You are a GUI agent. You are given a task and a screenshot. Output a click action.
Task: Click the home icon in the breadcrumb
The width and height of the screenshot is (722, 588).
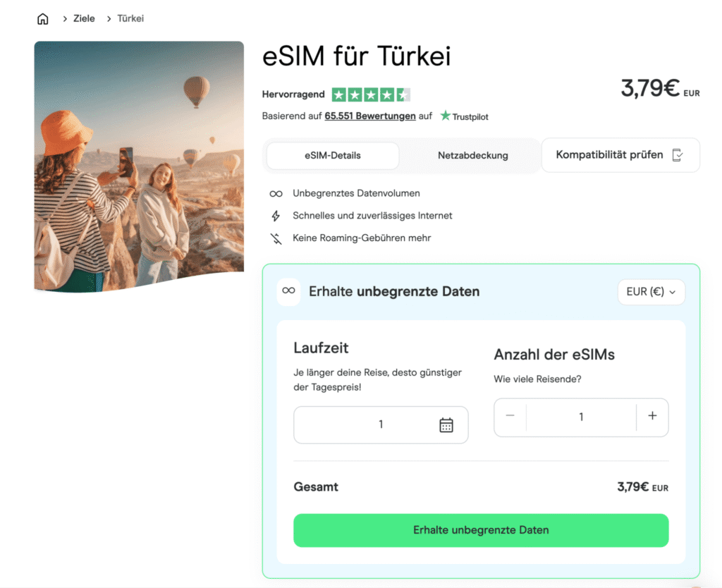coord(42,18)
